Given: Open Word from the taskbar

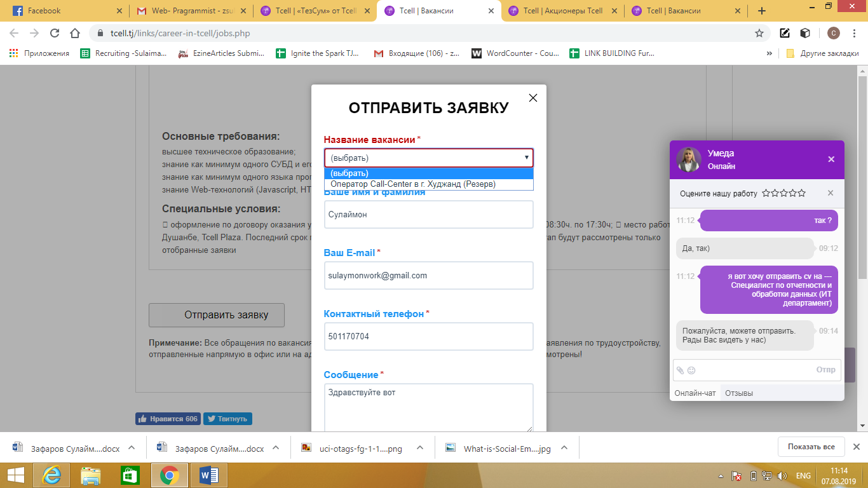Looking at the screenshot, I should pos(209,475).
